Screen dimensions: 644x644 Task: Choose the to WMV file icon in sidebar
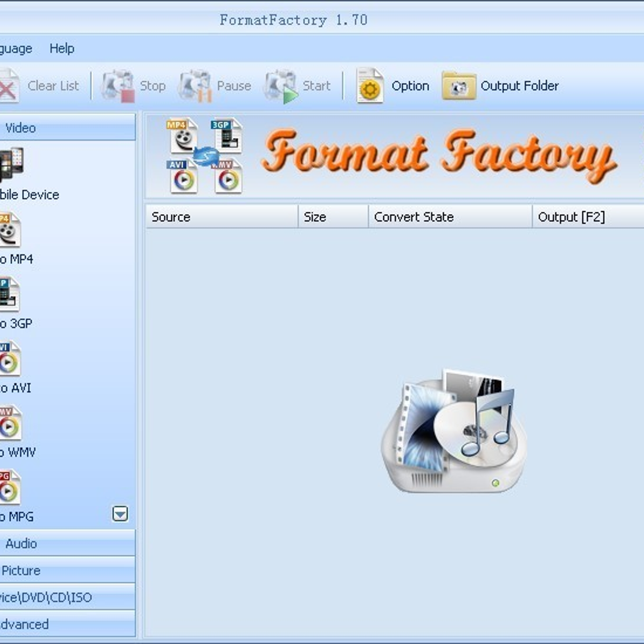[x=10, y=423]
